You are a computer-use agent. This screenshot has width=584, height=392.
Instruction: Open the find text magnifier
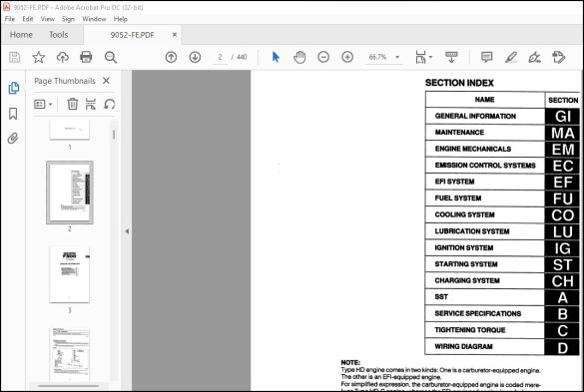(x=111, y=57)
